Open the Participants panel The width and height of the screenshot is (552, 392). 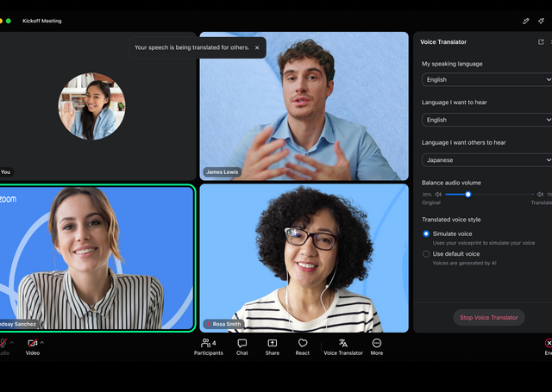[x=208, y=347]
